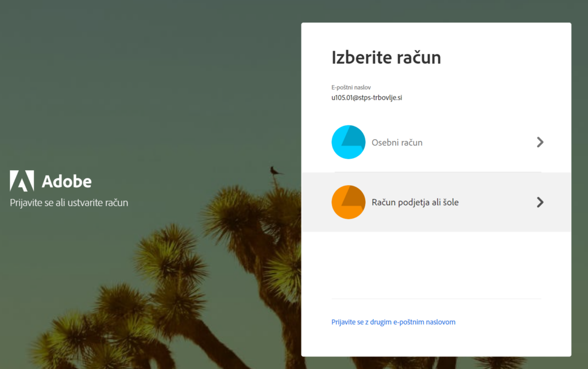Click the orange Račun podjetja ali šole avatar
The width and height of the screenshot is (588, 369).
click(349, 202)
